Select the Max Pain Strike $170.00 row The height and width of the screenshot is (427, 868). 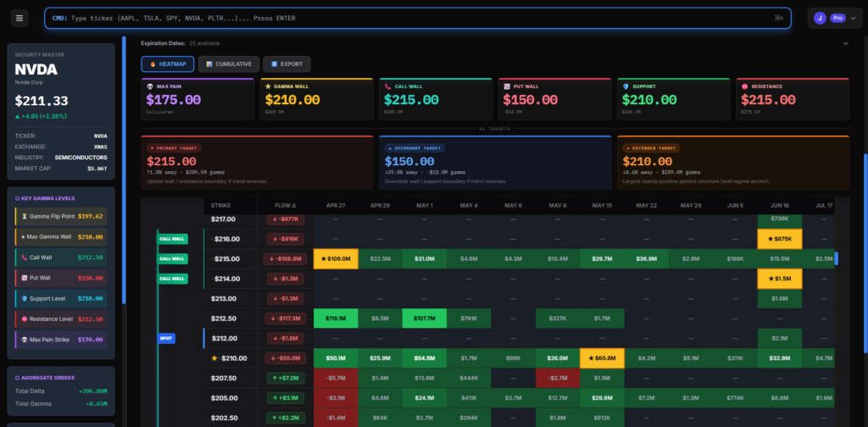(61, 340)
